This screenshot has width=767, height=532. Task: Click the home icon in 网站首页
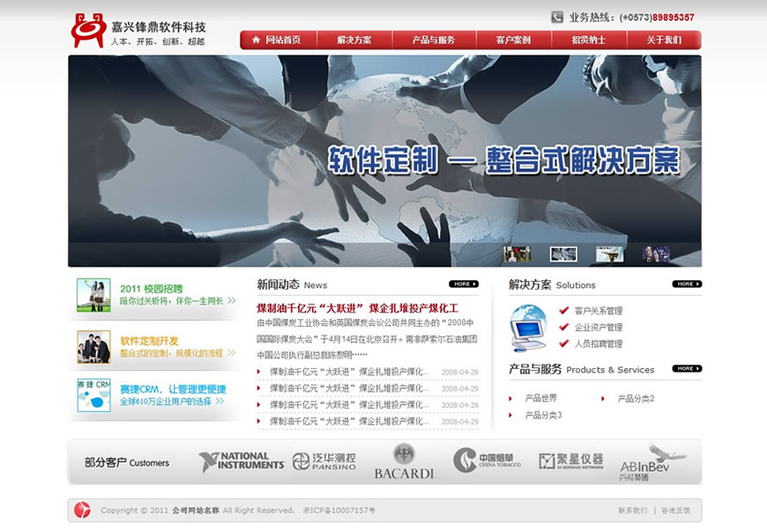pos(256,40)
